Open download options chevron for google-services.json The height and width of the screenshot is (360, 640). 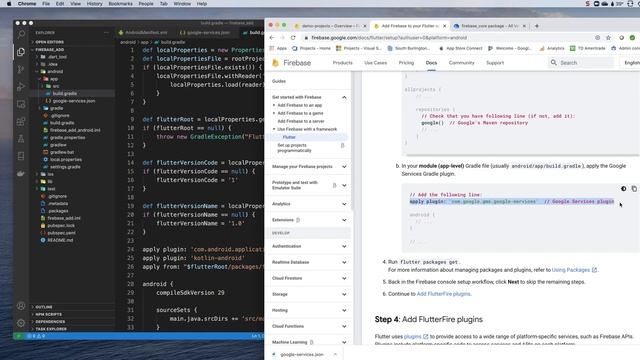335,354
